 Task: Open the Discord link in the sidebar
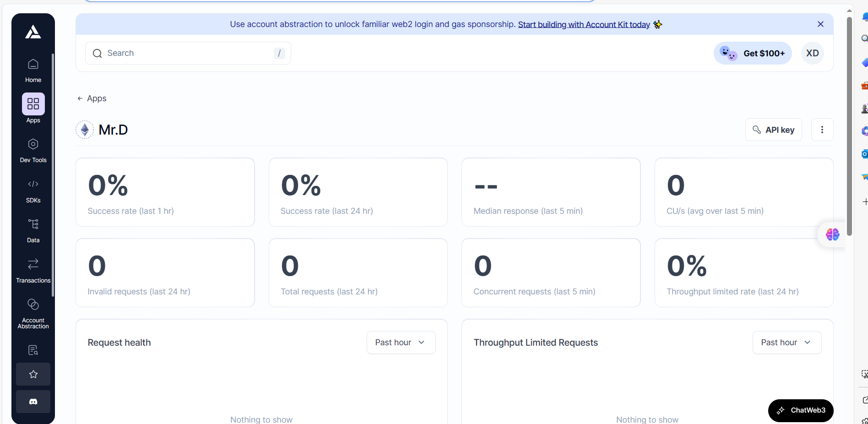tap(33, 402)
